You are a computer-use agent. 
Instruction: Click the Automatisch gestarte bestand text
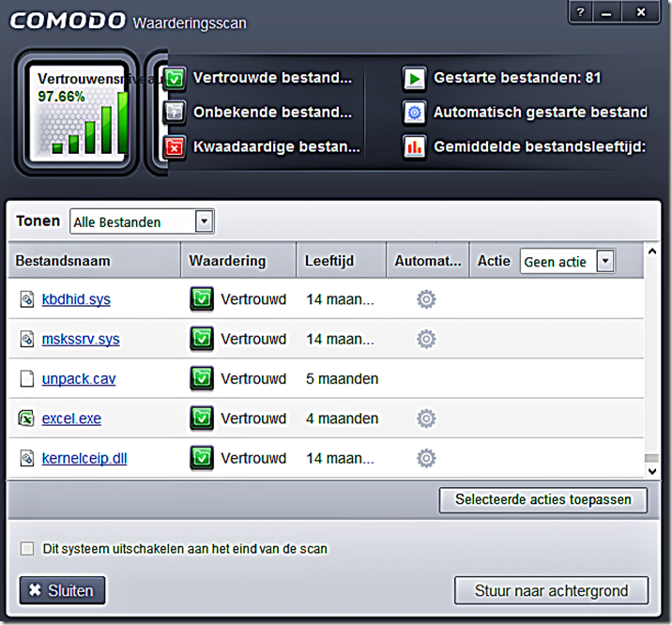click(x=541, y=113)
